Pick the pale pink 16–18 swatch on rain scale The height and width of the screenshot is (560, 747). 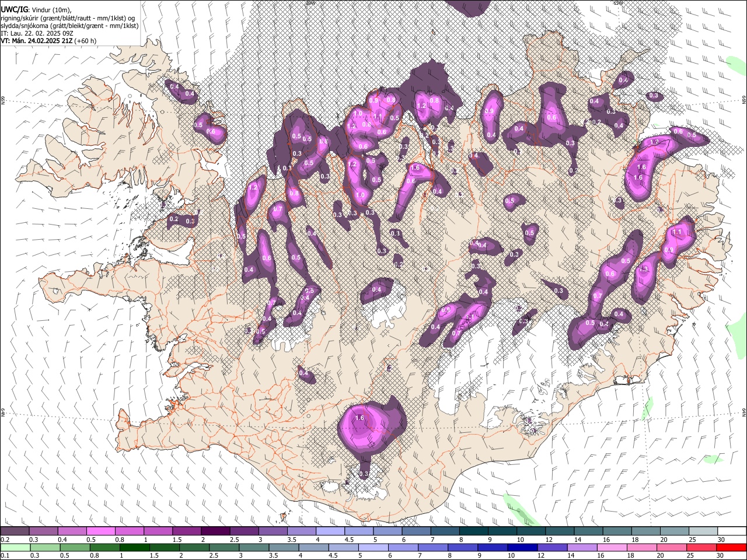(x=612, y=548)
